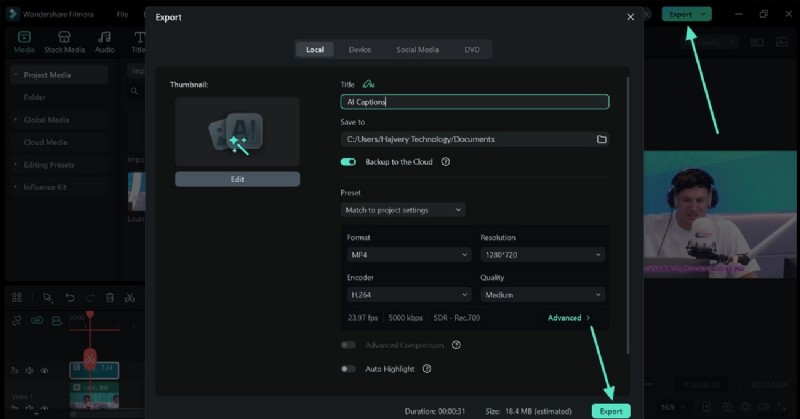Click the snapshot camera icon under the preview
This screenshot has height=419, width=800.
pos(745,407)
